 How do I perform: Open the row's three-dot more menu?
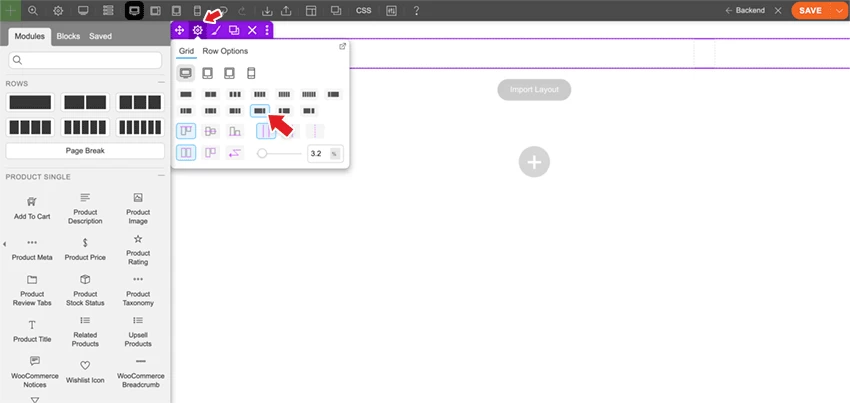267,30
